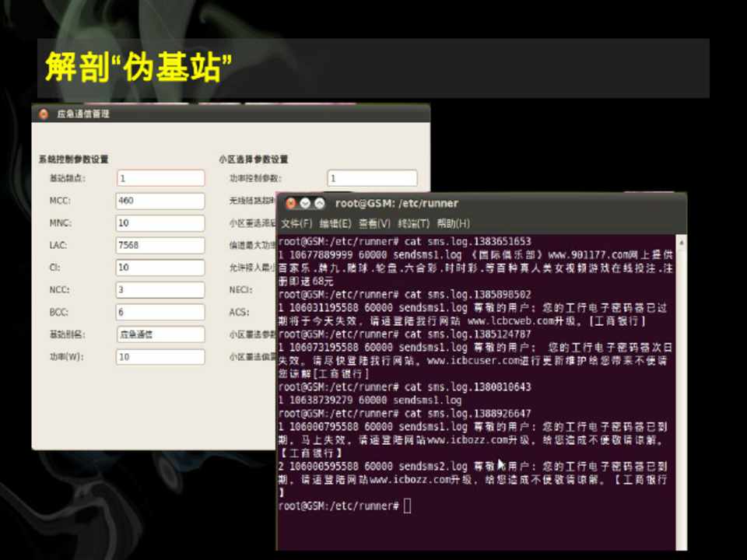Viewport: 747px width, 560px height.
Task: Select the MNC input field
Action: 160,223
